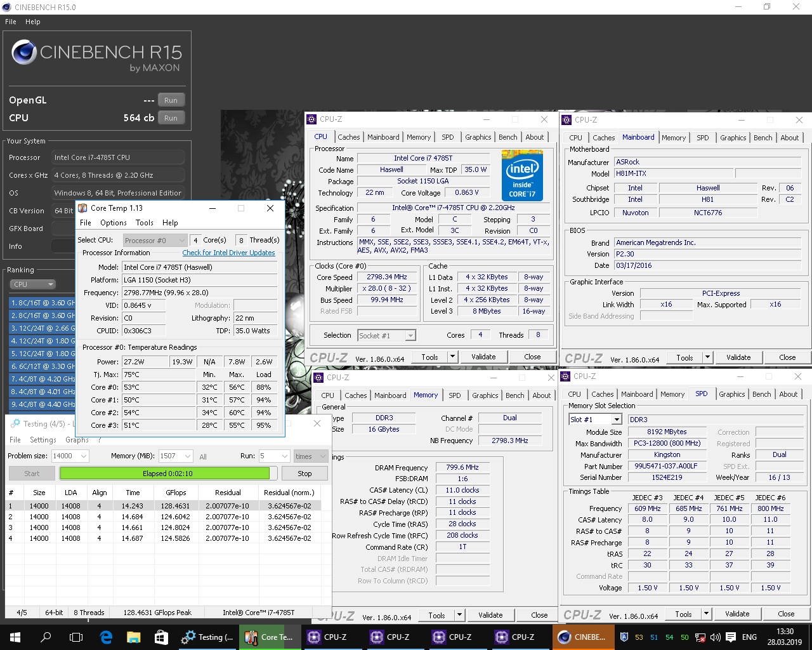The height and width of the screenshot is (650, 812).
Task: Click the GFlops column header
Action: 176,493
